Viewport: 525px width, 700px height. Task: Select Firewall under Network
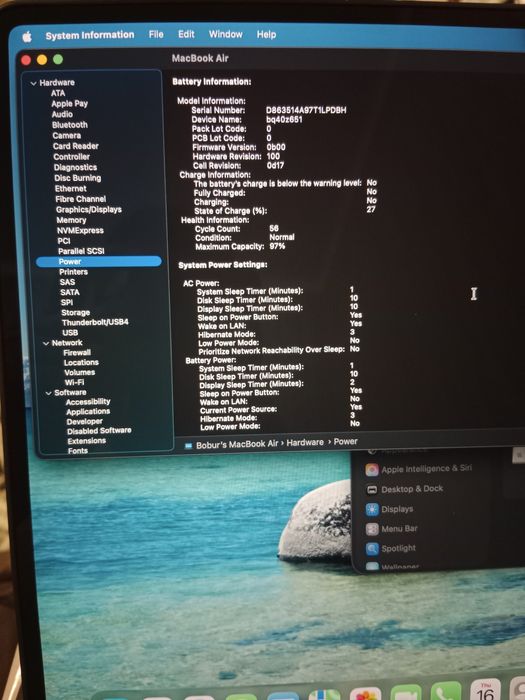[x=77, y=353]
